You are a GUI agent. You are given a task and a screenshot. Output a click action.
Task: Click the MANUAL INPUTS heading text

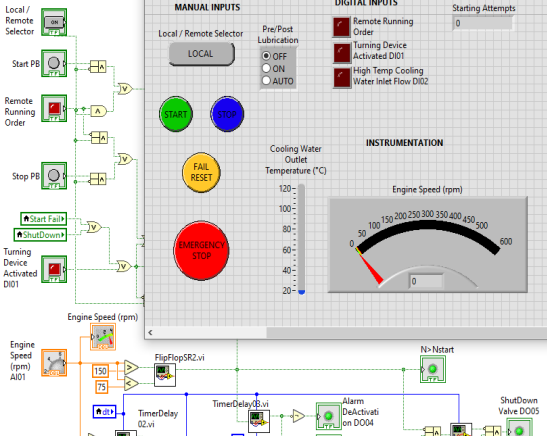207,7
